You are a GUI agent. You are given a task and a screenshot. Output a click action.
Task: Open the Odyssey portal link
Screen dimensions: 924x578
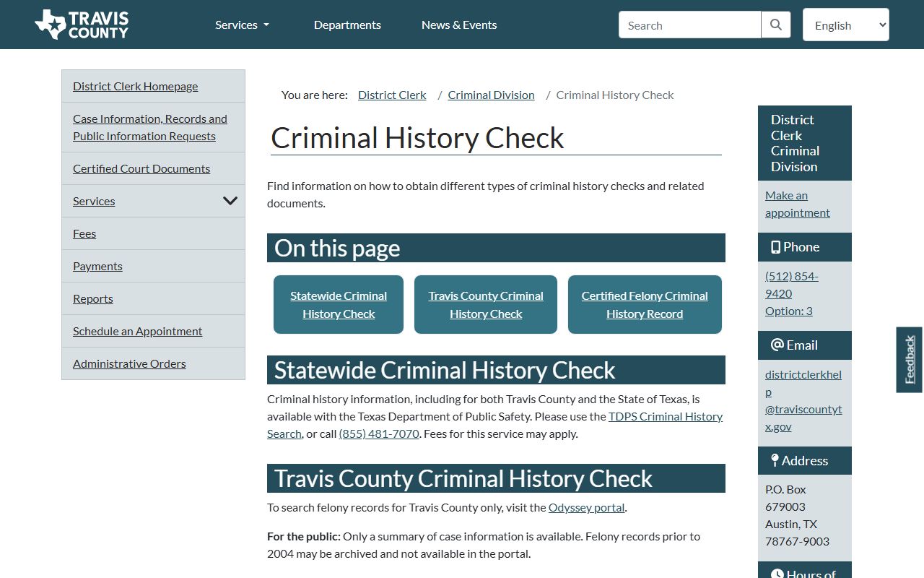point(586,507)
